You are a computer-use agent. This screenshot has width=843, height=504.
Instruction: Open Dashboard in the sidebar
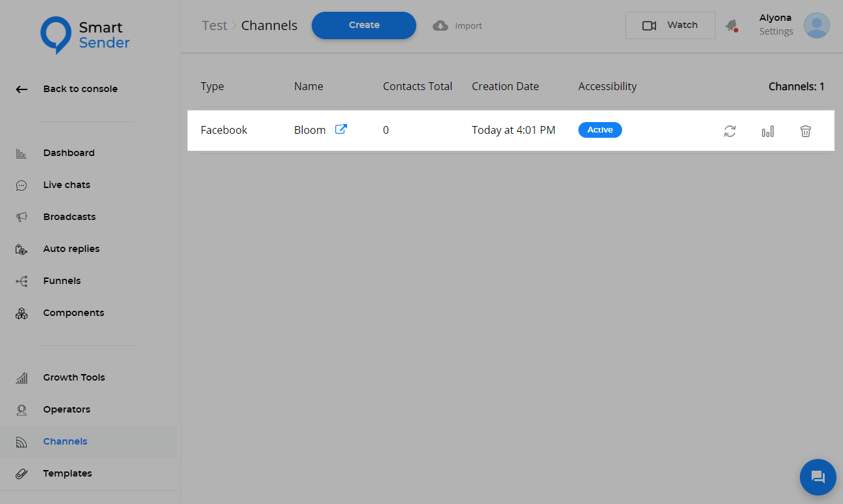coord(69,153)
